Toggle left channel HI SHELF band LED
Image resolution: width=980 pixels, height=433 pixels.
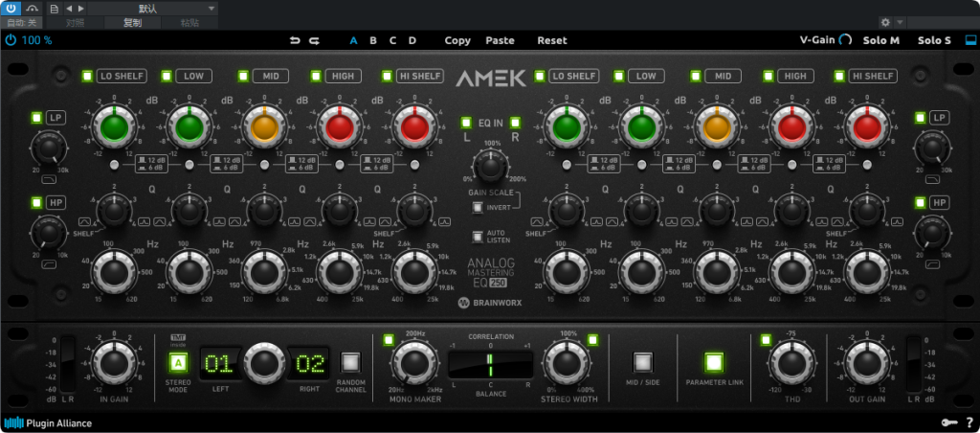click(388, 77)
